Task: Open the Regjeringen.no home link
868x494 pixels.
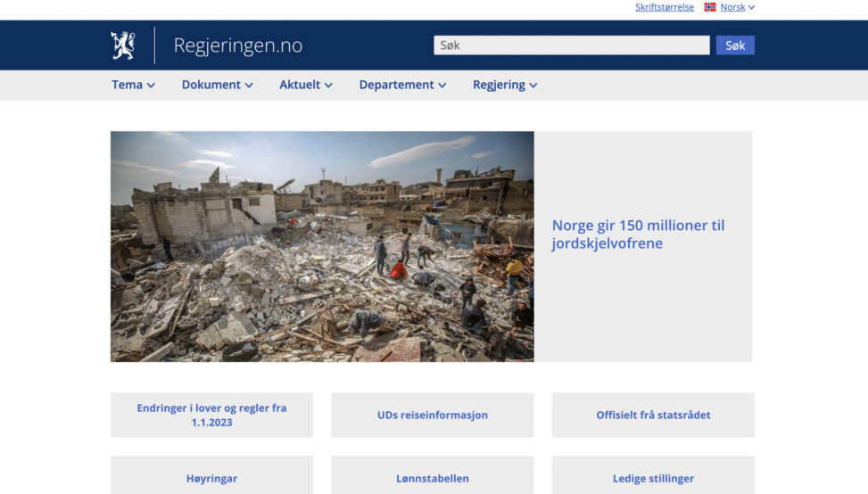Action: click(x=238, y=45)
